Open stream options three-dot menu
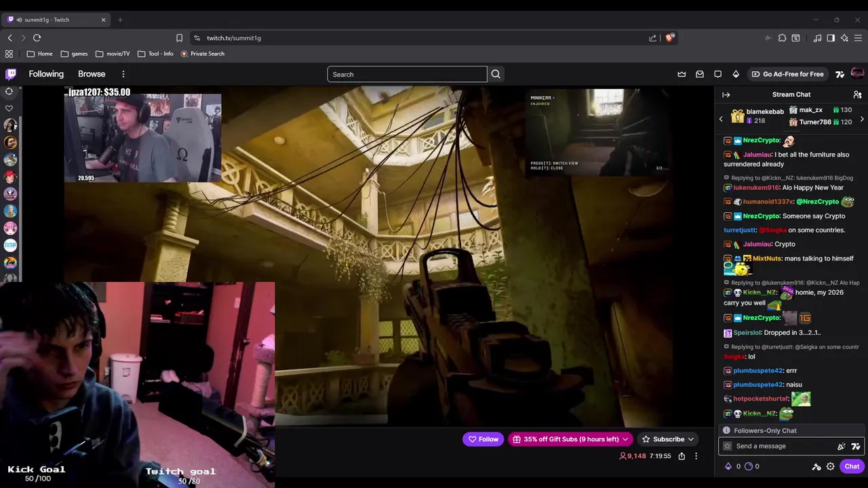Viewport: 868px width, 488px height. coord(696,456)
